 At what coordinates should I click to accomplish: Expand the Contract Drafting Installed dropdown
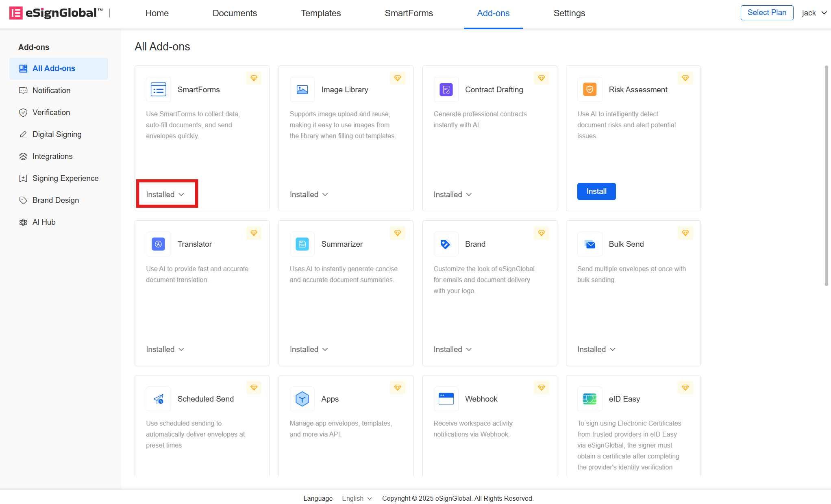pos(452,194)
